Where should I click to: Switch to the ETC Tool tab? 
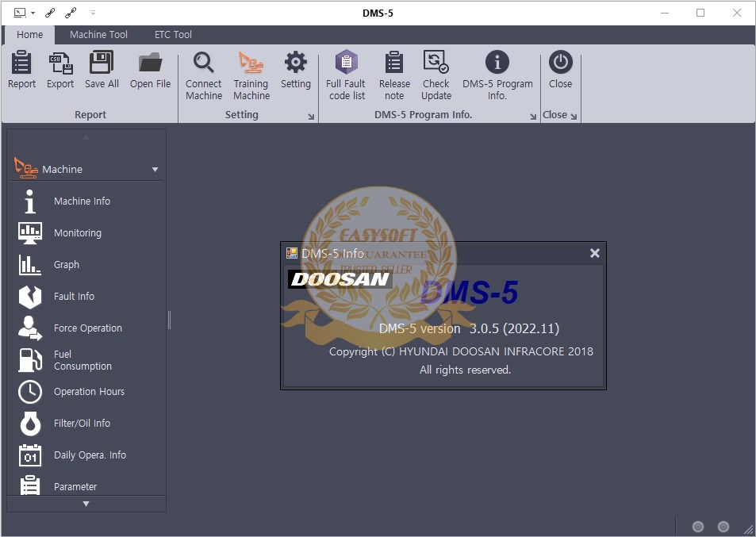click(x=173, y=35)
